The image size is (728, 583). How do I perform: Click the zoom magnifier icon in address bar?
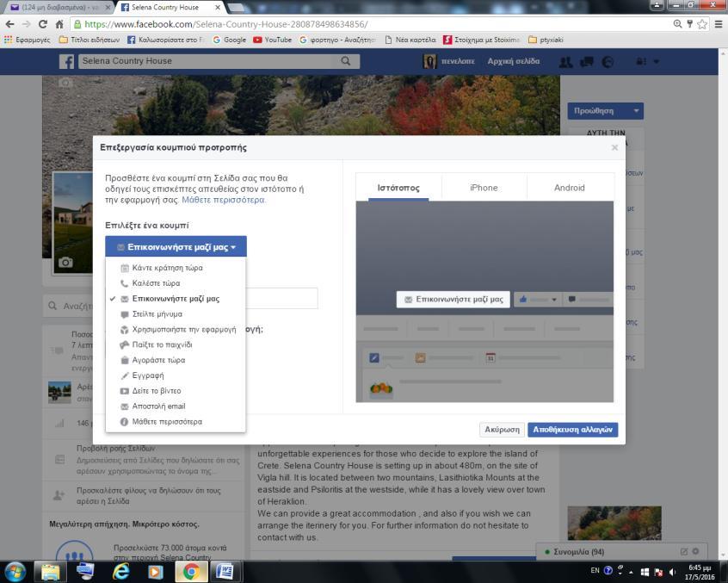click(677, 24)
